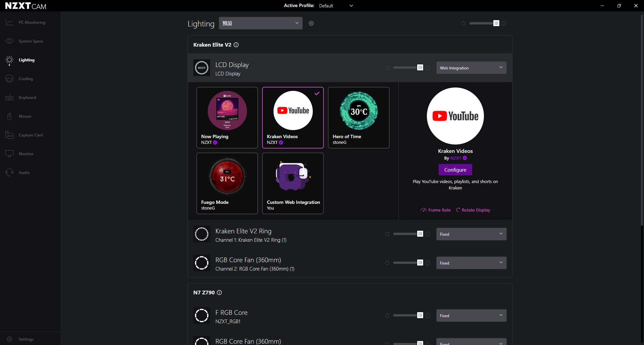
Task: Select the Hero of Time integration card
Action: 359,118
